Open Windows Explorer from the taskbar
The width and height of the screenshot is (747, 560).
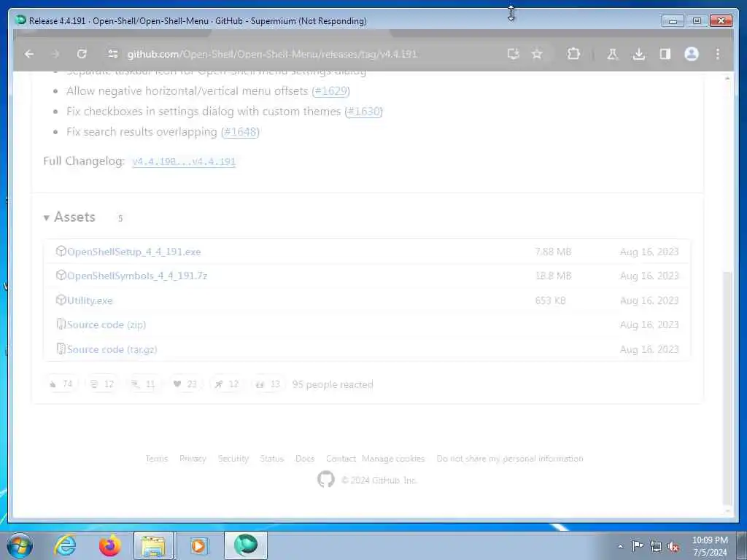(154, 545)
